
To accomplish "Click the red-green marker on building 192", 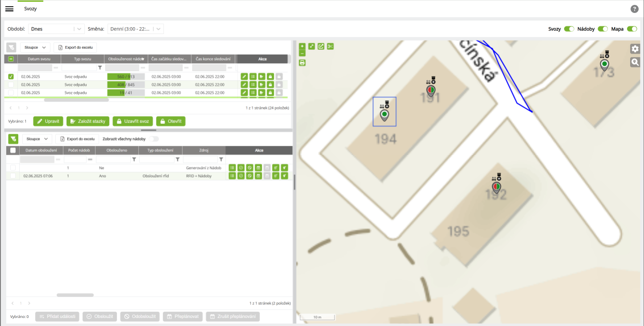I will pyautogui.click(x=497, y=187).
